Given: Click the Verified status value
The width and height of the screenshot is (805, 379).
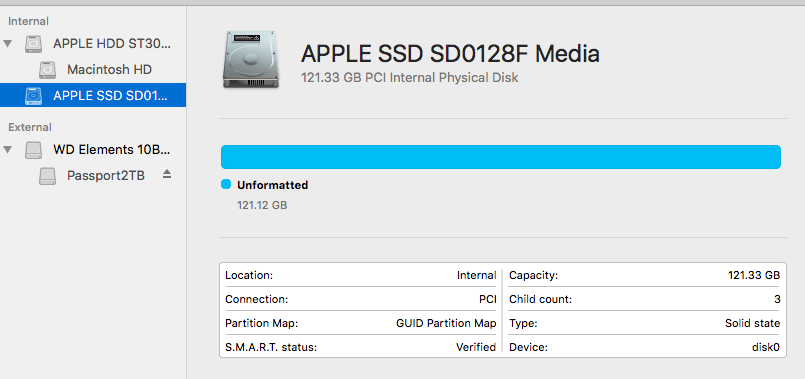Looking at the screenshot, I should click(476, 348).
